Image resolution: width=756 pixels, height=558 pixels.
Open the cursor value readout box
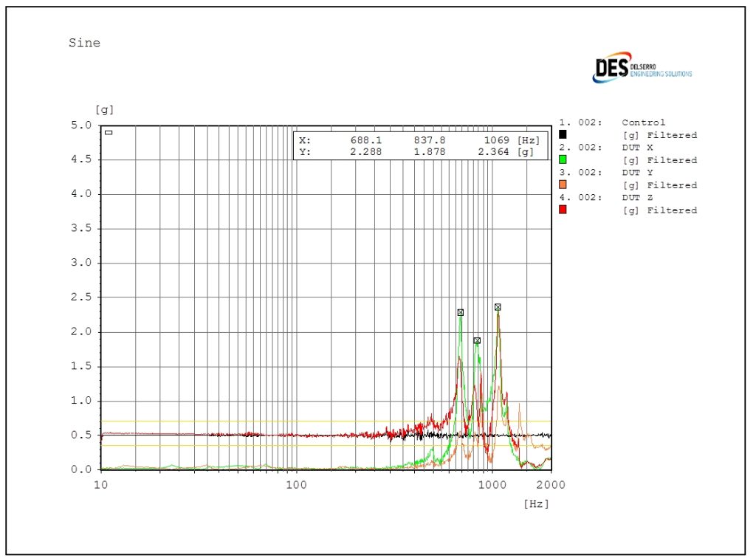point(422,145)
